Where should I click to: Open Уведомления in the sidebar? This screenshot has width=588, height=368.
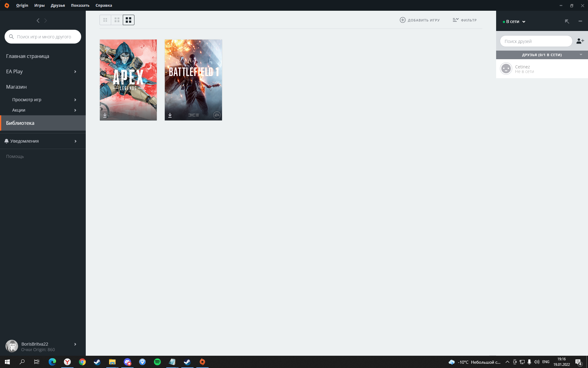pos(24,141)
